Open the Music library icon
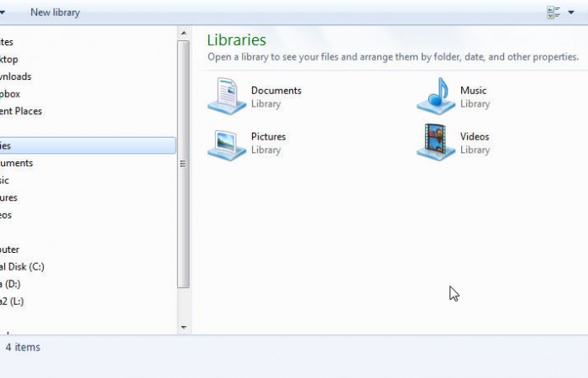The height and width of the screenshot is (378, 588). (436, 96)
